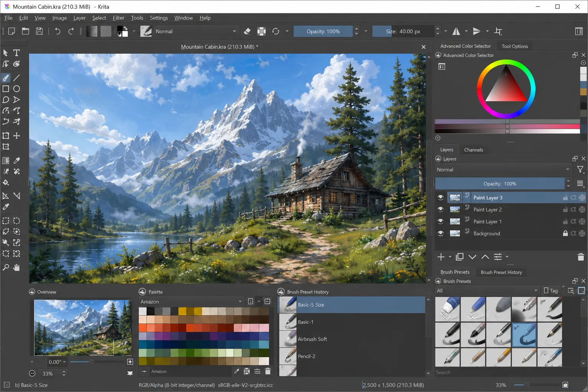
Task: Switch to the Tool Options tab
Action: (514, 46)
